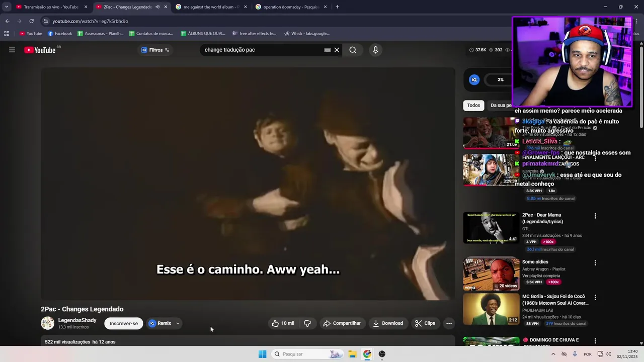Clear the search box with the X icon
This screenshot has height=362, width=644.
(337, 50)
